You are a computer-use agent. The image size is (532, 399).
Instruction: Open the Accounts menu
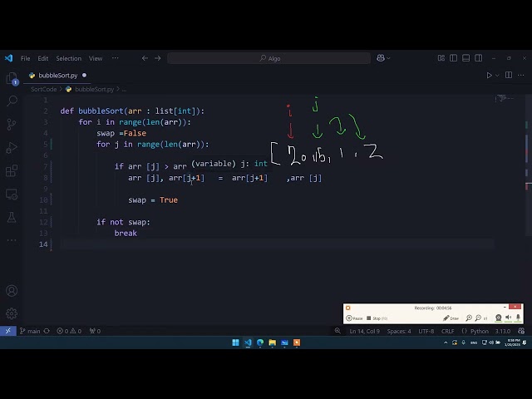[x=12, y=291]
